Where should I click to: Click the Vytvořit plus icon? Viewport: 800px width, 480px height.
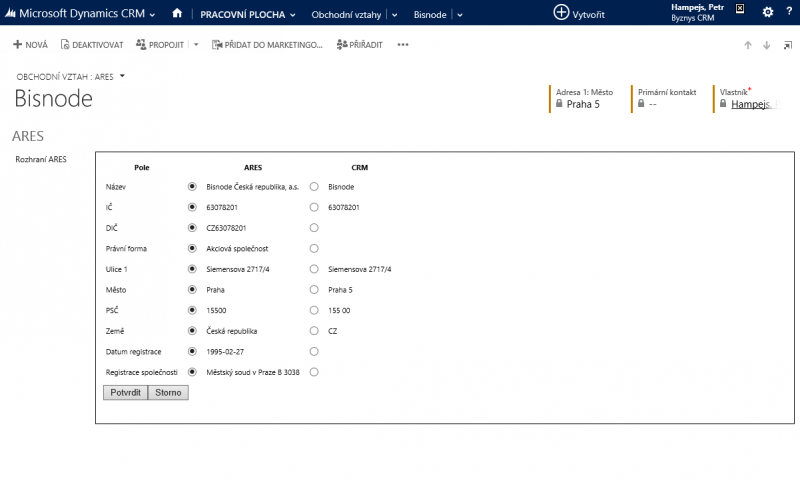(561, 12)
